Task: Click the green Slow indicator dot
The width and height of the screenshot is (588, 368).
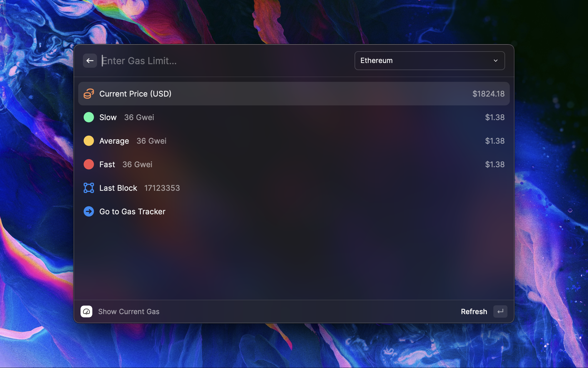Action: [89, 117]
